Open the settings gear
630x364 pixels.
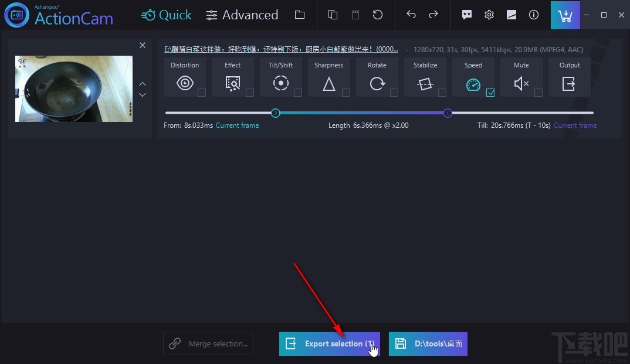pyautogui.click(x=489, y=15)
